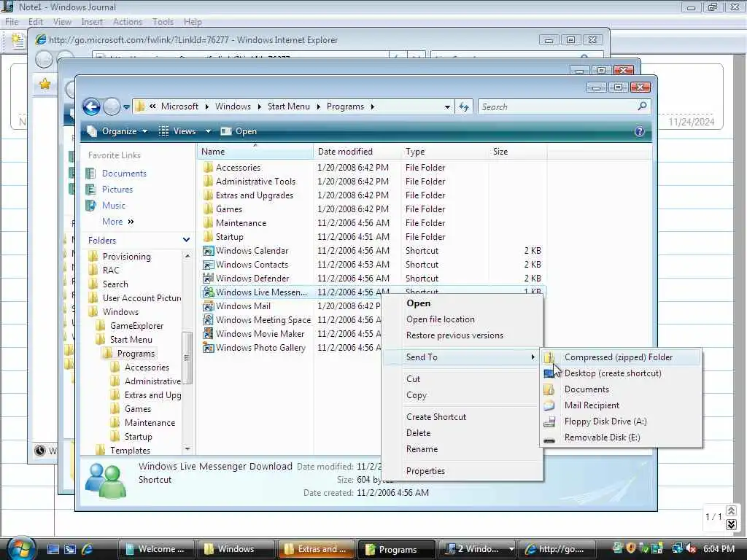Open the Actions menu in Windows Journal
This screenshot has height=560, width=747.
coord(127,22)
